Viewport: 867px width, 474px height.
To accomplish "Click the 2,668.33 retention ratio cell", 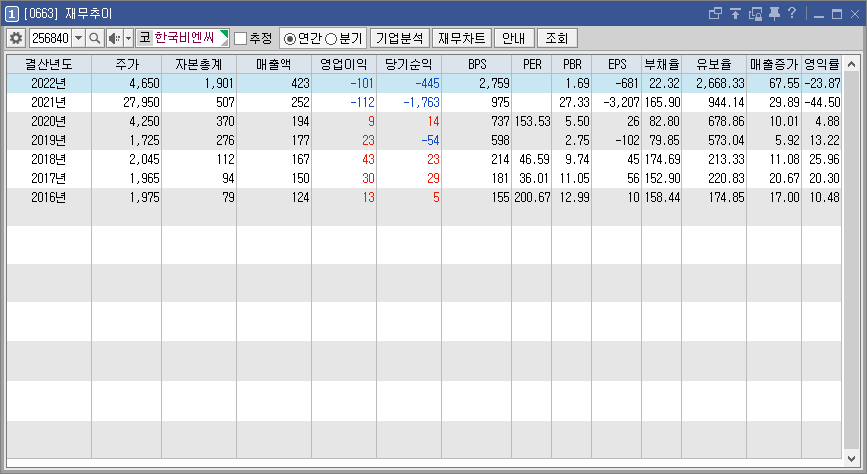I will coord(714,84).
